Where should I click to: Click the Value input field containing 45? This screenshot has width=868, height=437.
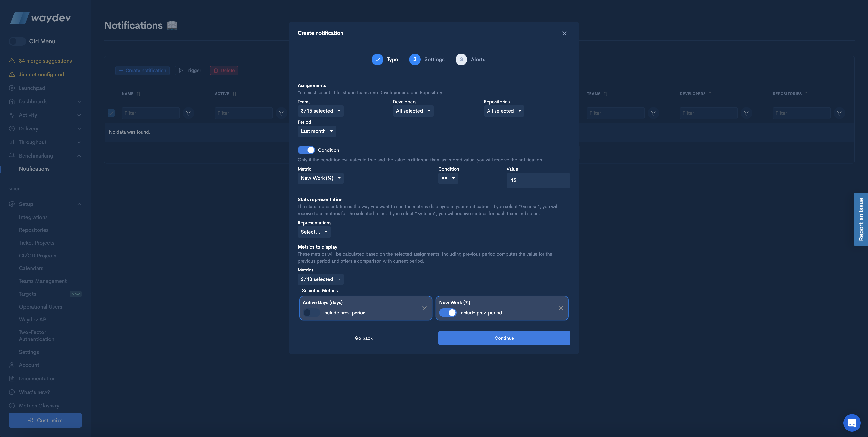coord(538,181)
